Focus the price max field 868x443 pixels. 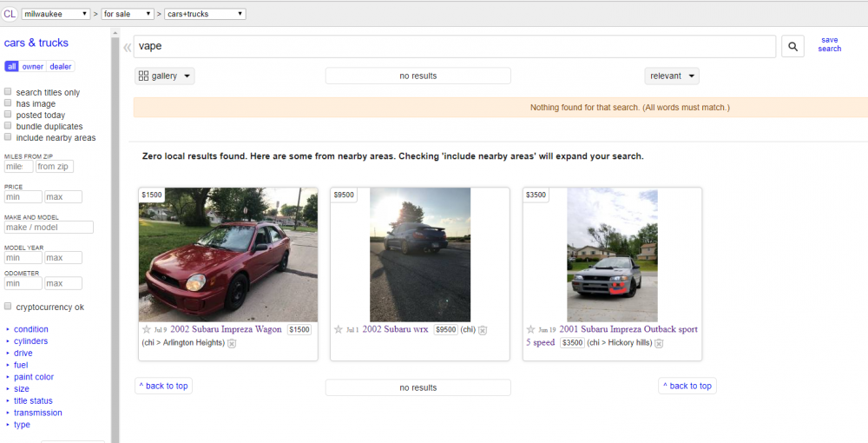point(63,196)
